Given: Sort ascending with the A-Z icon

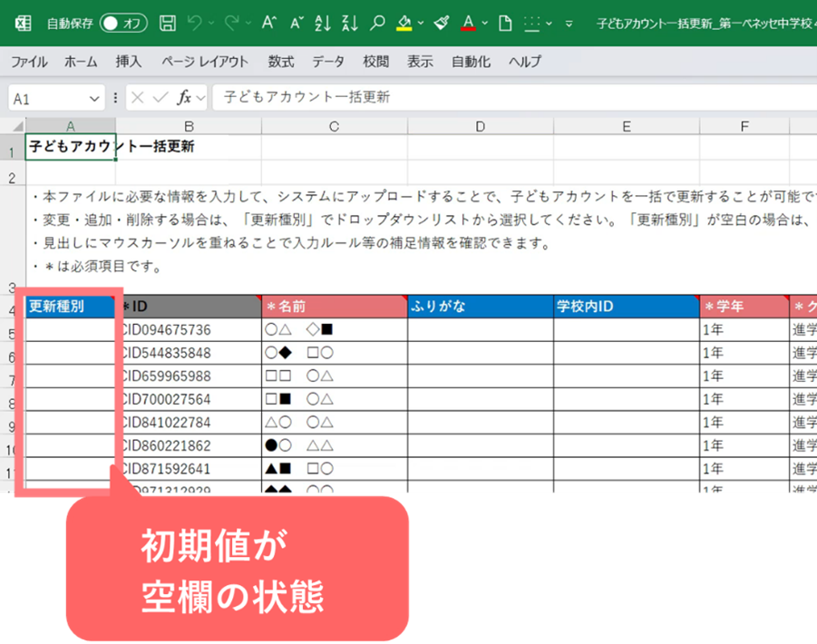Looking at the screenshot, I should [325, 23].
